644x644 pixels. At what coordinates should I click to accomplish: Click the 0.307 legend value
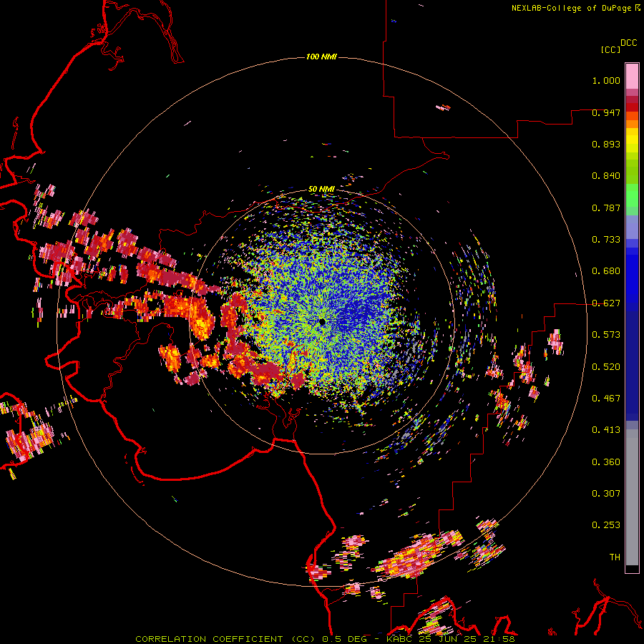pyautogui.click(x=606, y=493)
